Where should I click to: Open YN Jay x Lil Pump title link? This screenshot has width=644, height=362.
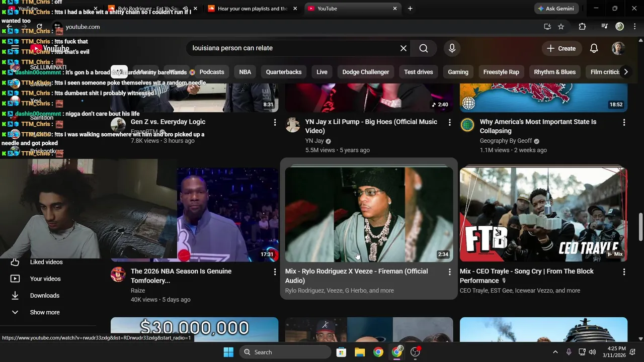click(371, 126)
